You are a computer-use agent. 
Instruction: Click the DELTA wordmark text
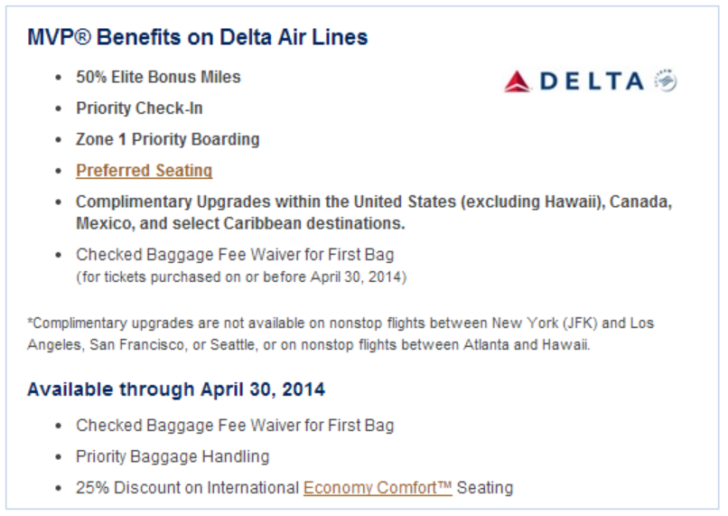(592, 81)
